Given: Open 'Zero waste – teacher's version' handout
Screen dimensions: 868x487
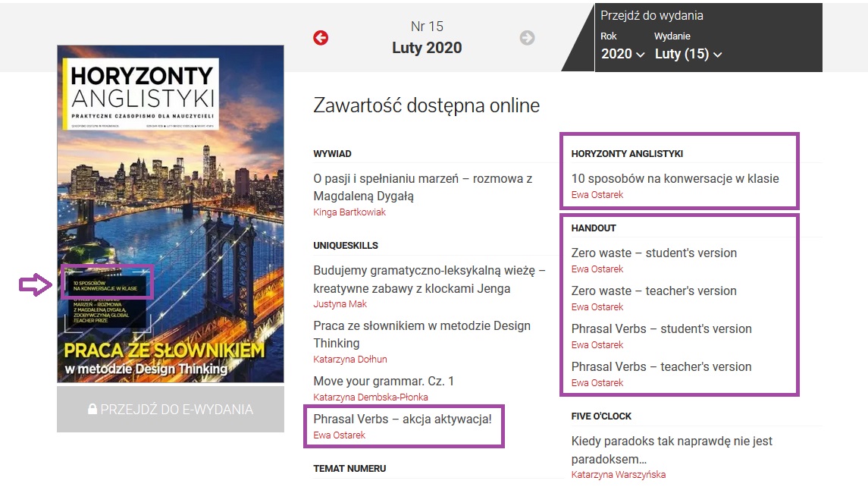Looking at the screenshot, I should pyautogui.click(x=653, y=291).
